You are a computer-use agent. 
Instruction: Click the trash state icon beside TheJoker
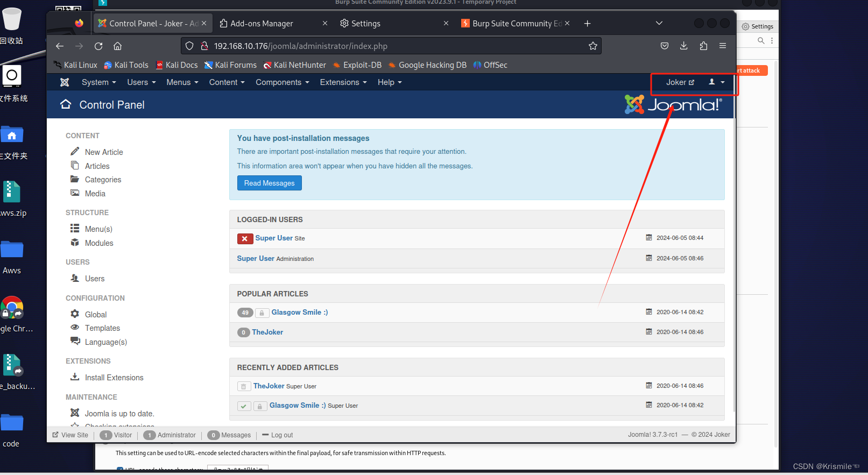coord(244,386)
